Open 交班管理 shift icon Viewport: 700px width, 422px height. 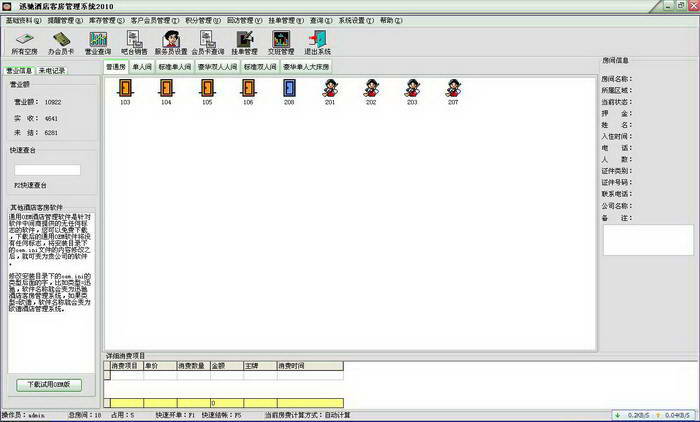[x=281, y=43]
